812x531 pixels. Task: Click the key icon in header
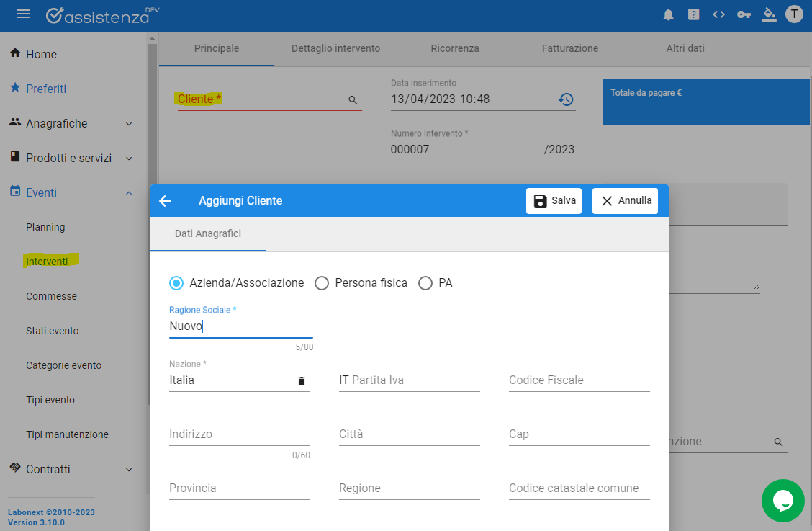[x=744, y=14]
